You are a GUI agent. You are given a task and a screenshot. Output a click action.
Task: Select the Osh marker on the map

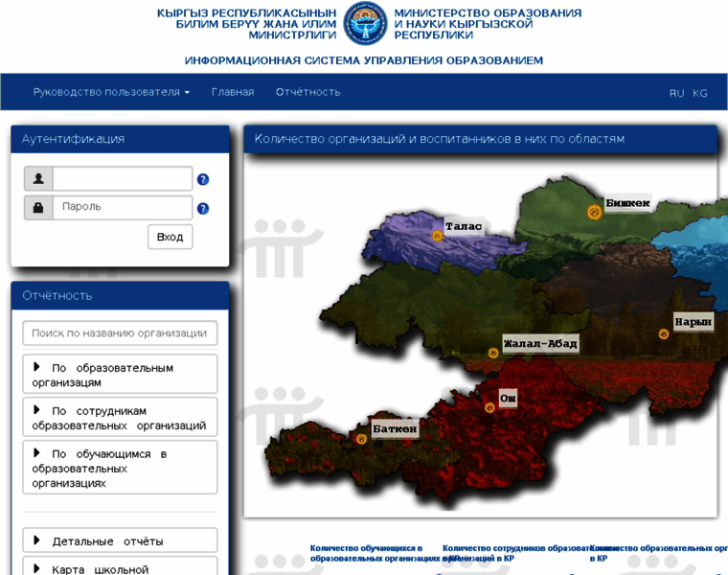(x=489, y=407)
